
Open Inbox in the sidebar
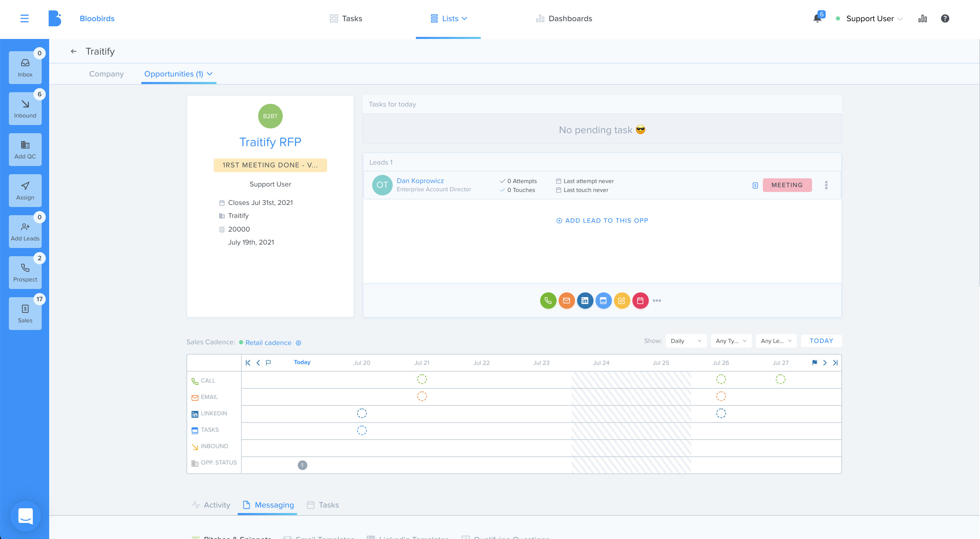point(25,68)
